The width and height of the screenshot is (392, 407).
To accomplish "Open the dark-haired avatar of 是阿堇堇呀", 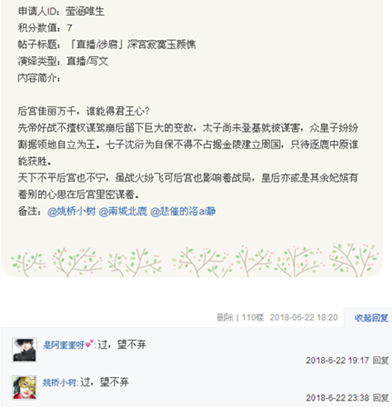I will click(x=24, y=350).
